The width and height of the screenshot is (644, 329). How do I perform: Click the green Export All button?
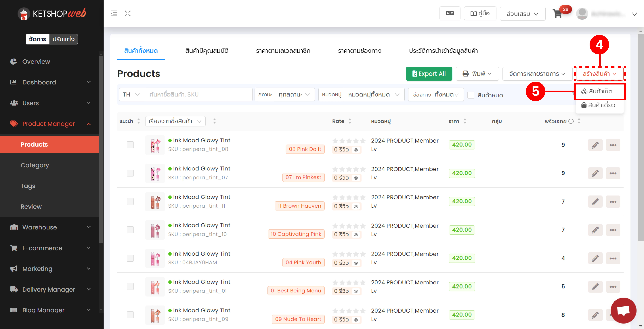tap(429, 74)
